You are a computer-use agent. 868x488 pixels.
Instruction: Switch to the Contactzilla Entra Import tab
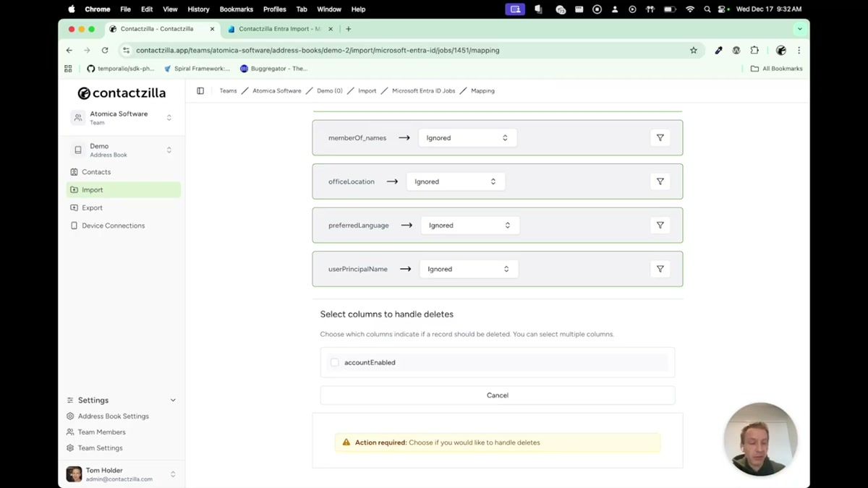click(275, 29)
